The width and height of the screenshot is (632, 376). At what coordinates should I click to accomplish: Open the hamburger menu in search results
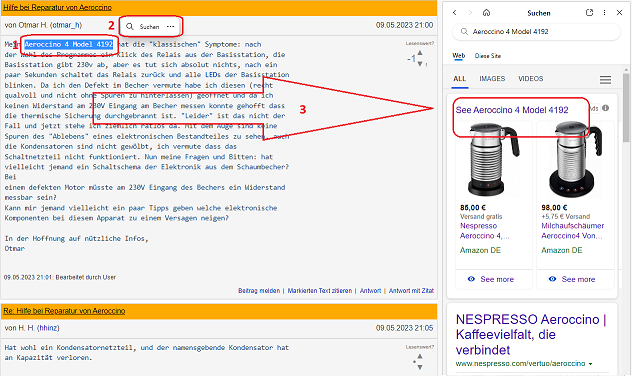coord(605,80)
